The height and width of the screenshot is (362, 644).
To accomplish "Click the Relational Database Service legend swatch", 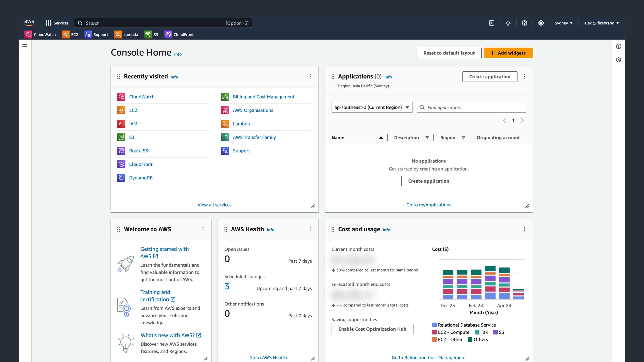I will [434, 325].
